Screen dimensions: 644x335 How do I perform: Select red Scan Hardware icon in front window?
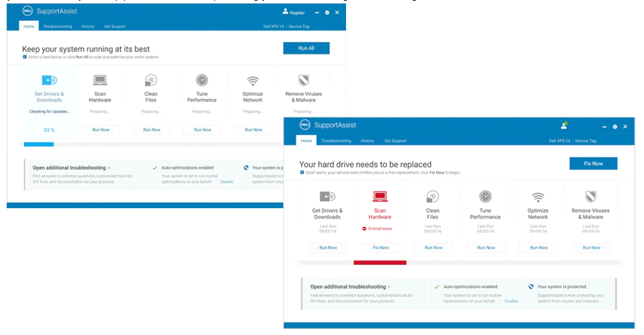click(x=380, y=196)
